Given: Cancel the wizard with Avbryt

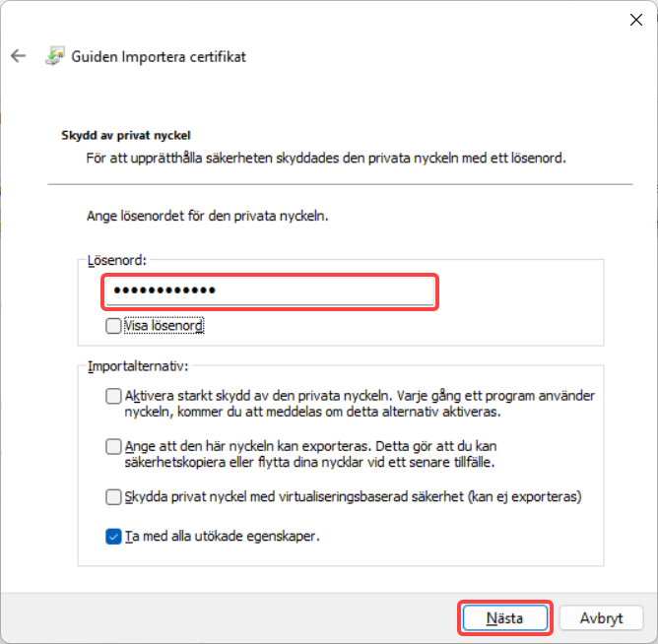Looking at the screenshot, I should point(601,617).
